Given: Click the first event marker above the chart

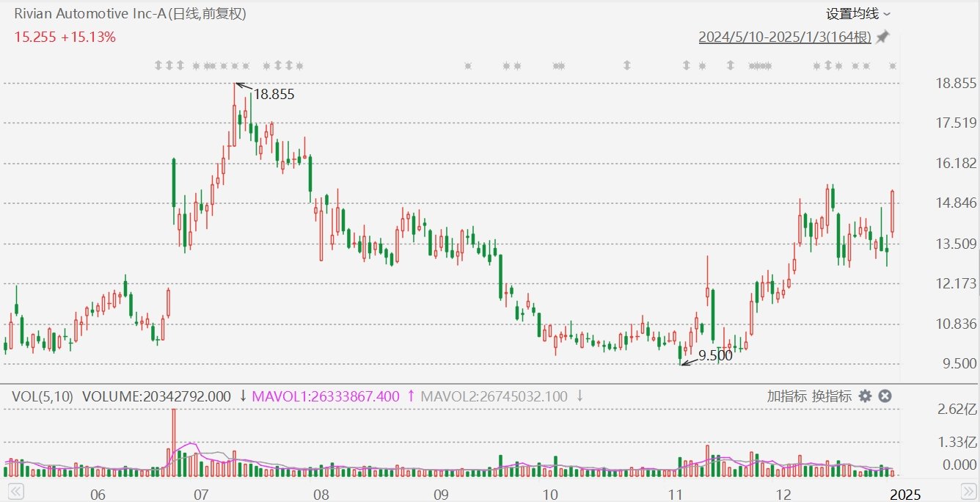Looking at the screenshot, I should 158,65.
